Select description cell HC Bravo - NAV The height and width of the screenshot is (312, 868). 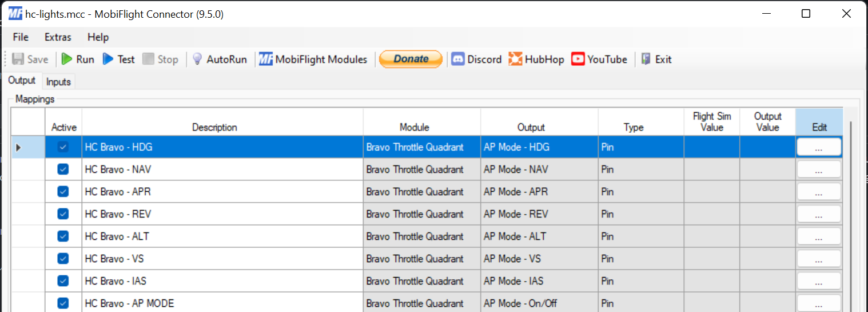pos(222,169)
